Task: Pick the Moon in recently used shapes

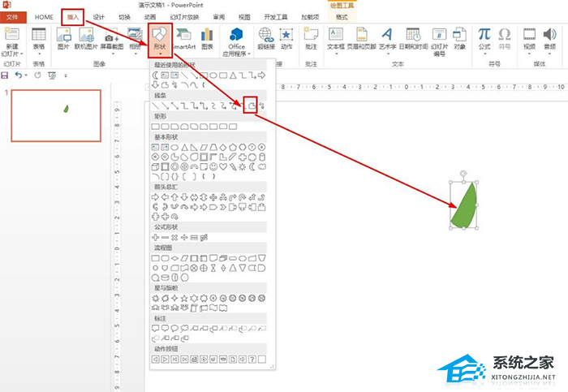Action: point(155,75)
